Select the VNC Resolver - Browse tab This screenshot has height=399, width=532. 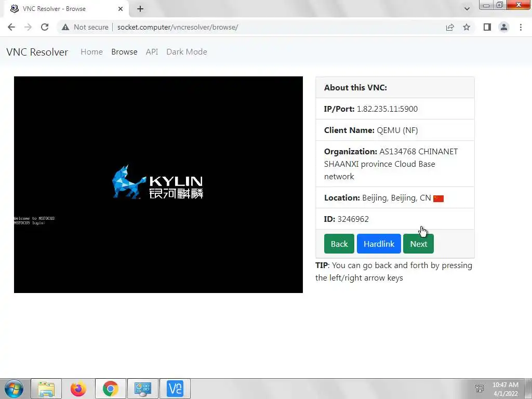[x=66, y=9]
